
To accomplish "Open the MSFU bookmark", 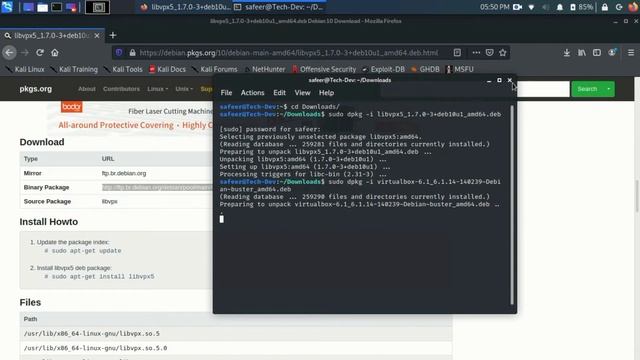I will pyautogui.click(x=460, y=69).
